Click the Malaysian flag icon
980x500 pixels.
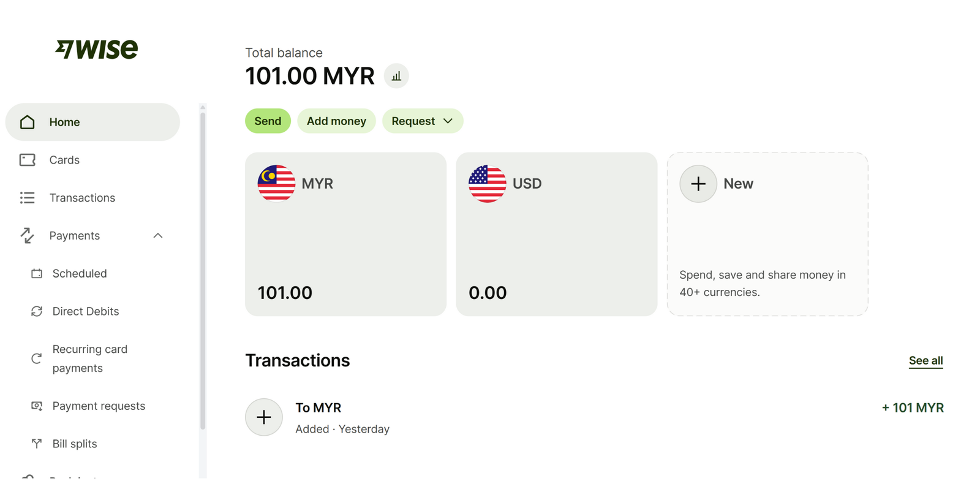tap(276, 183)
